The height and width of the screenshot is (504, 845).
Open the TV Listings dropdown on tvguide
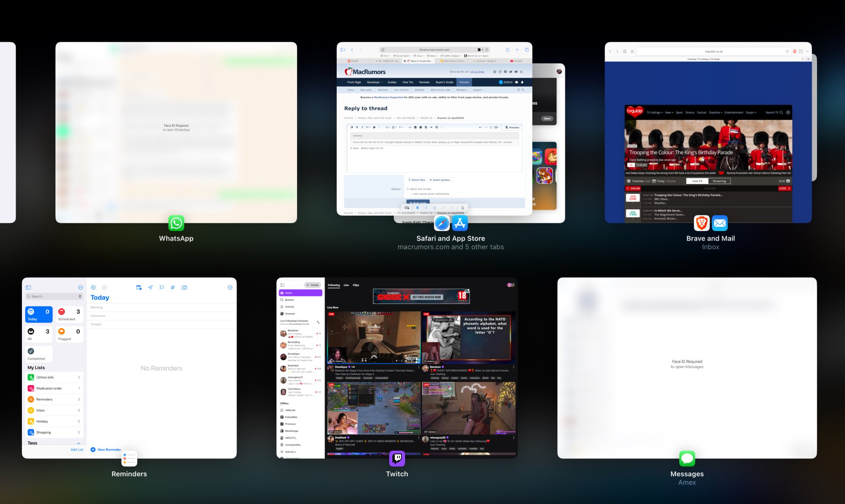coord(654,113)
